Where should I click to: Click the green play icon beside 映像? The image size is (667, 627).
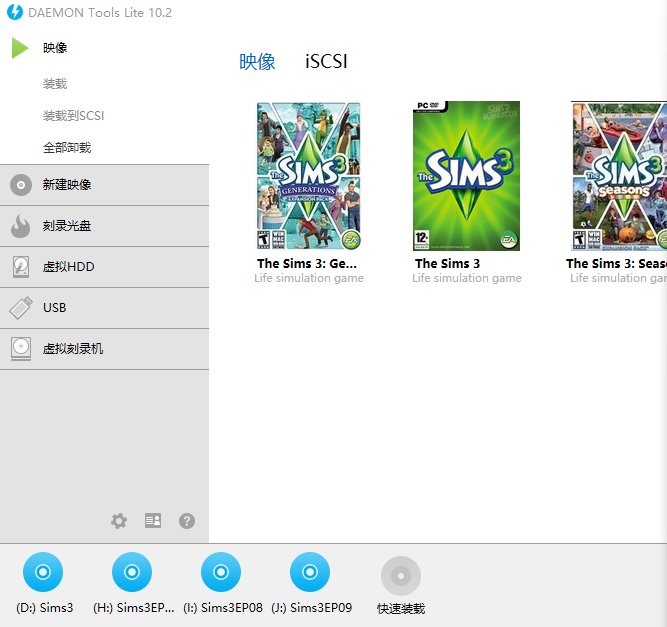tap(20, 48)
